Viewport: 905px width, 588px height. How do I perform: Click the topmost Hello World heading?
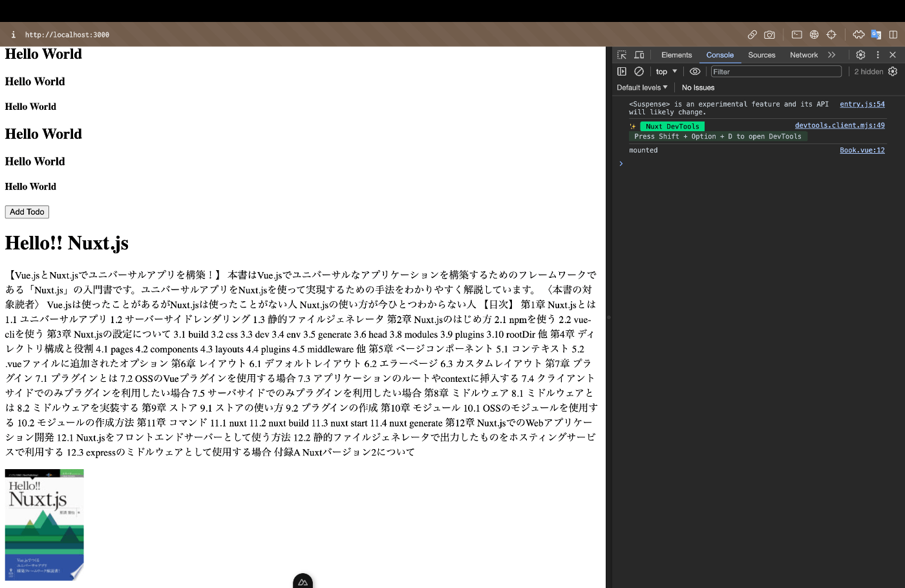click(x=43, y=54)
